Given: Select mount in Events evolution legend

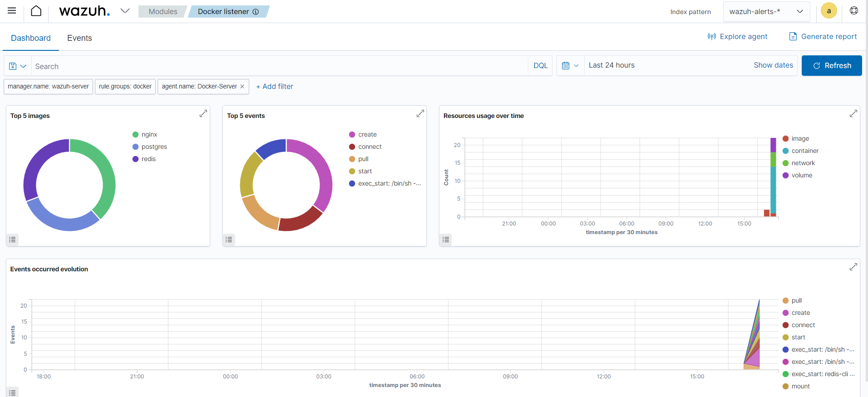Looking at the screenshot, I should point(796,387).
